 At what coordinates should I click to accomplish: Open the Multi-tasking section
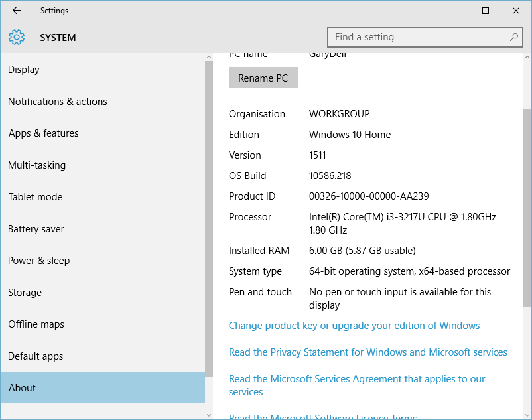pos(37,165)
